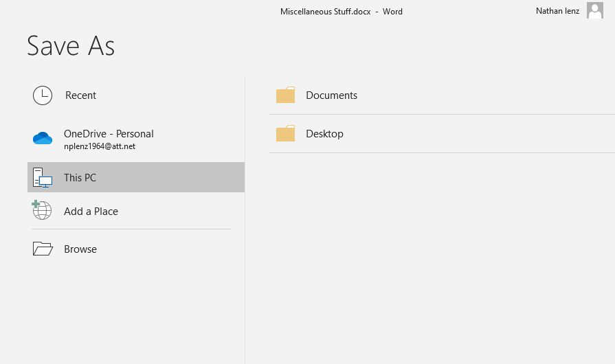Save to the Desktop folder
Image resolution: width=615 pixels, height=364 pixels.
pos(442,134)
